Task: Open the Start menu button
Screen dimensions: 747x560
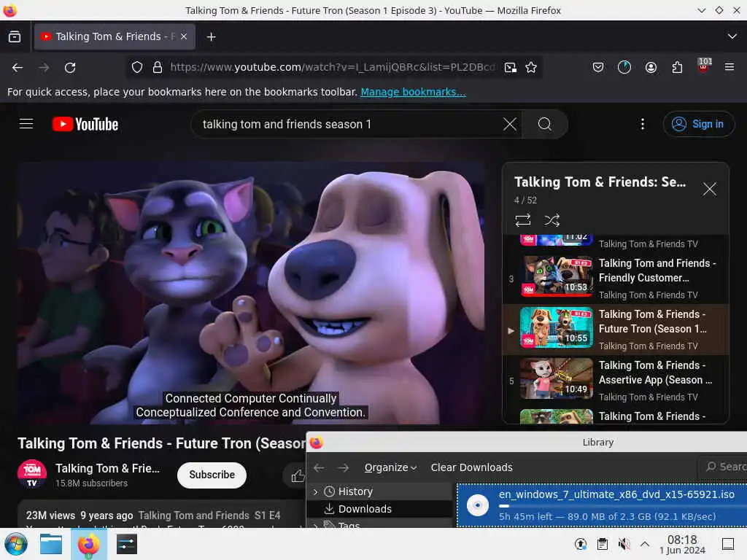Action: tap(16, 544)
